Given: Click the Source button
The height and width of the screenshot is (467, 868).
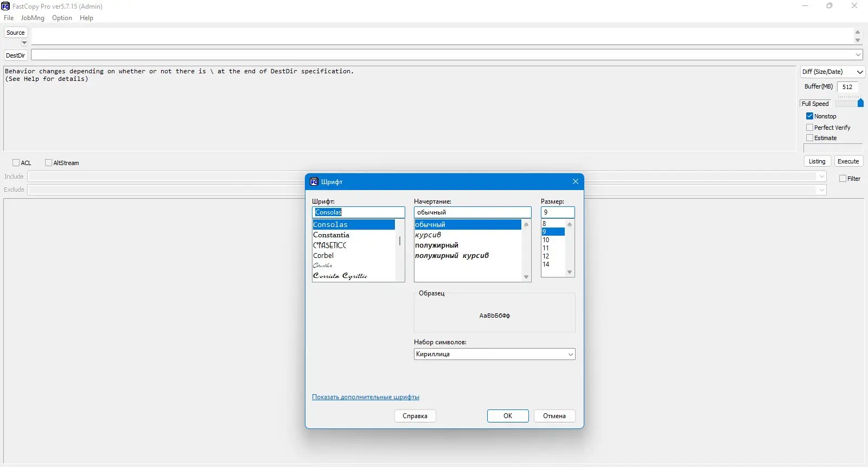Looking at the screenshot, I should pos(16,33).
